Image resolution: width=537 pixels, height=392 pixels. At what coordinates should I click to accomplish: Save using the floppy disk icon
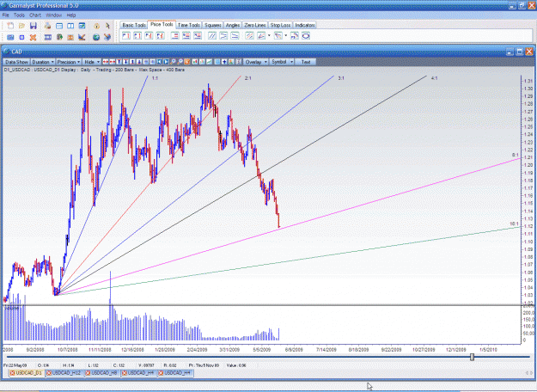pos(34,26)
